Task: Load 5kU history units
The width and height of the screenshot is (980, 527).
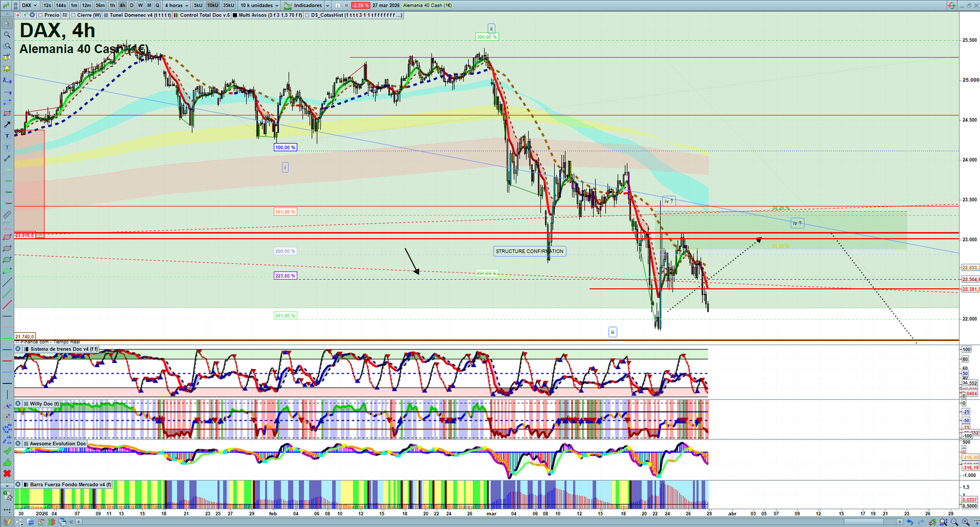Action: (x=198, y=6)
